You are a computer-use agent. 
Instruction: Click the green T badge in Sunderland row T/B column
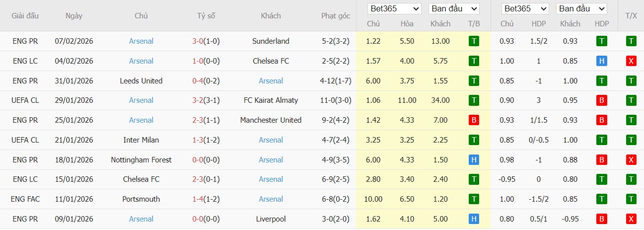474,41
